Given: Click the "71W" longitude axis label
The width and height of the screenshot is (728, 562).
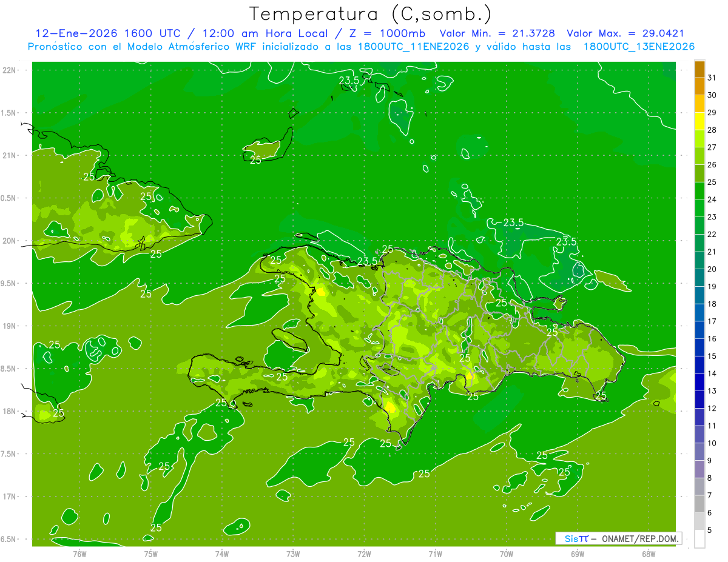Looking at the screenshot, I should (435, 554).
